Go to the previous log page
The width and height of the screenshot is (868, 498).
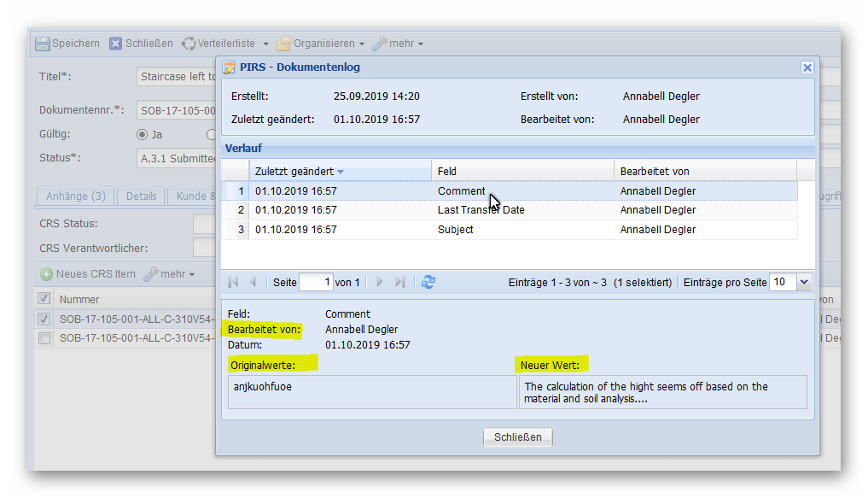[x=253, y=282]
